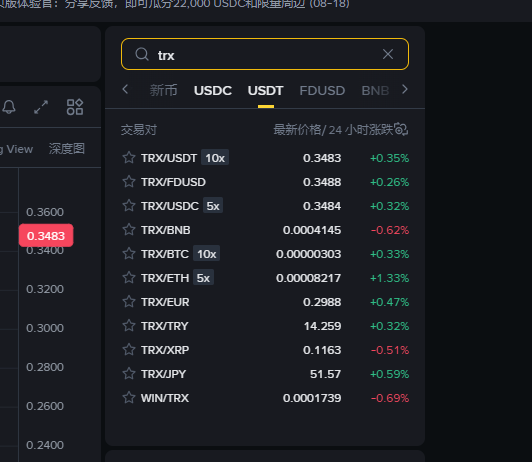This screenshot has height=462, width=532.
Task: Open the 新币 tab
Action: [x=164, y=91]
